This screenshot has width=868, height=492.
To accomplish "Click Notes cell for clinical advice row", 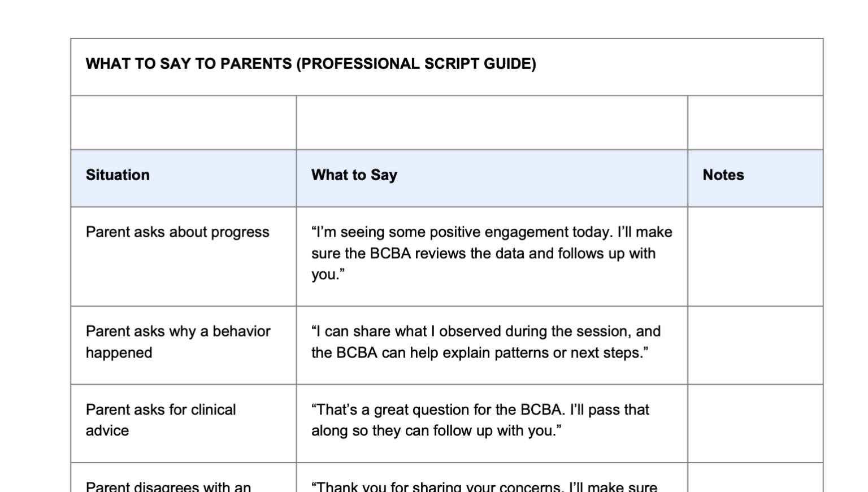I will 755,424.
